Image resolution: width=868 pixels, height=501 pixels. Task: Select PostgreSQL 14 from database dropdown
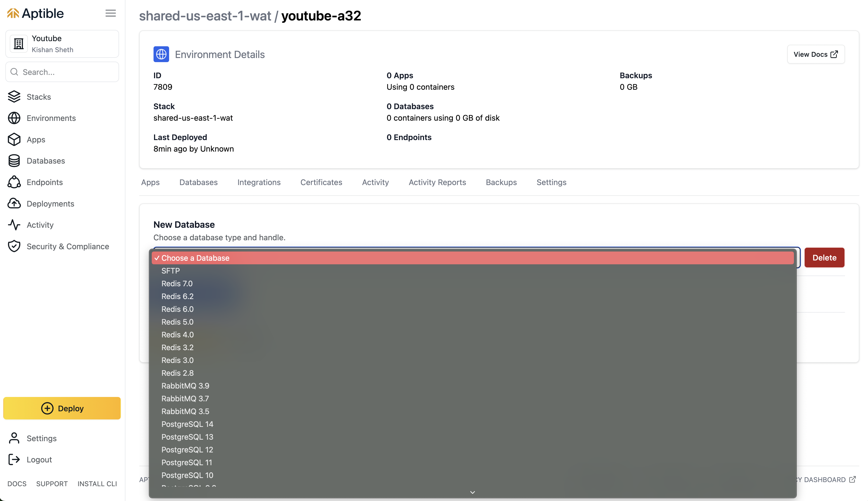[187, 424]
